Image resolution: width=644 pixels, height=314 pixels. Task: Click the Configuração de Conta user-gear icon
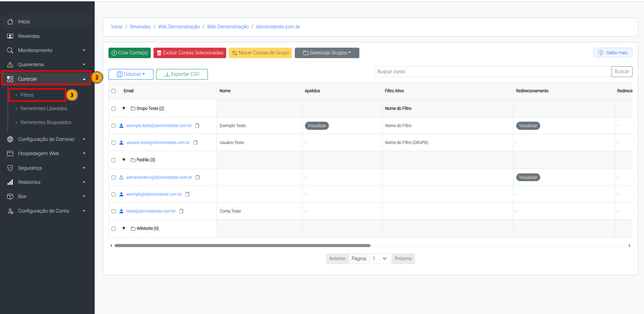(x=10, y=211)
